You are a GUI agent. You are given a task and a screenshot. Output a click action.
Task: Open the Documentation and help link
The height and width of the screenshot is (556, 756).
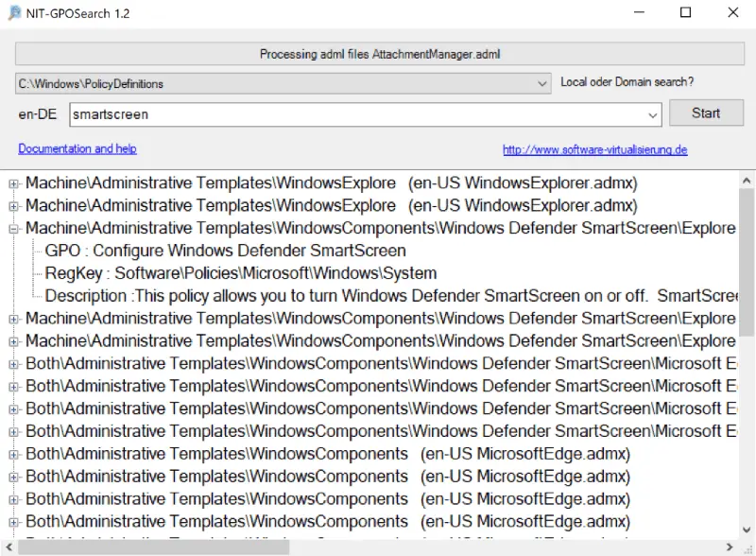(77, 148)
